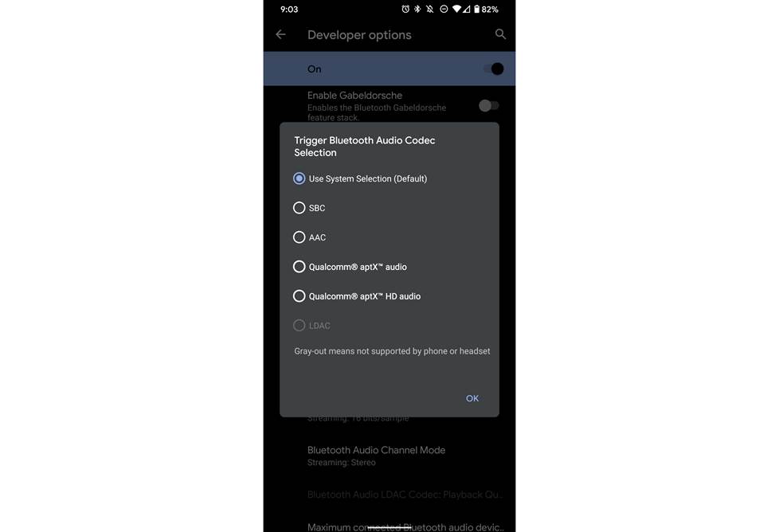Image resolution: width=779 pixels, height=532 pixels.
Task: Select Qualcomm aptX HD audio option
Action: pyautogui.click(x=357, y=296)
